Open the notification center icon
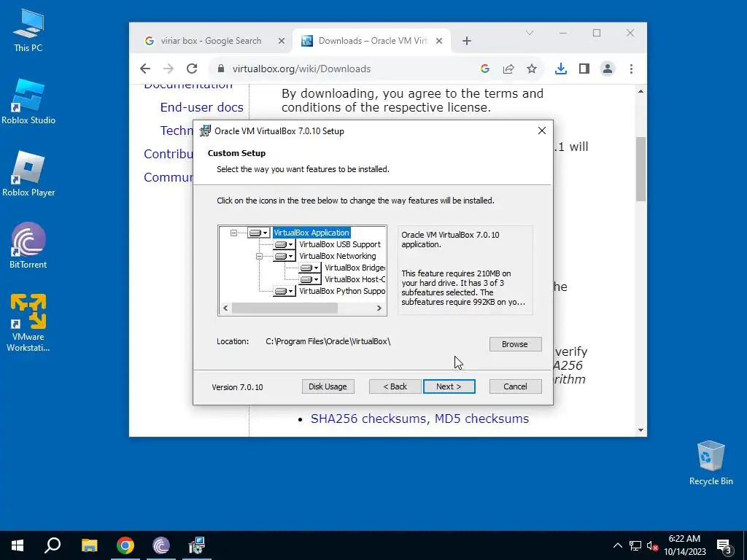 [x=724, y=545]
